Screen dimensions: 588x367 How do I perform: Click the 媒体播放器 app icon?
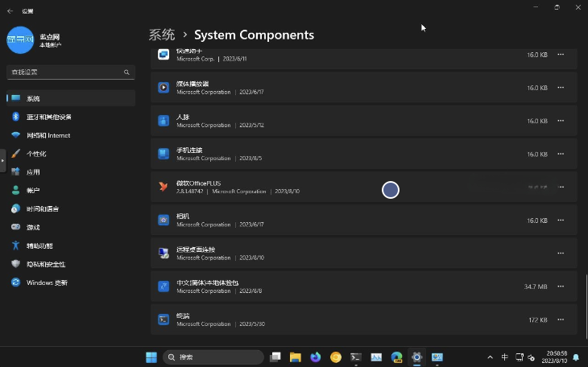pyautogui.click(x=164, y=88)
